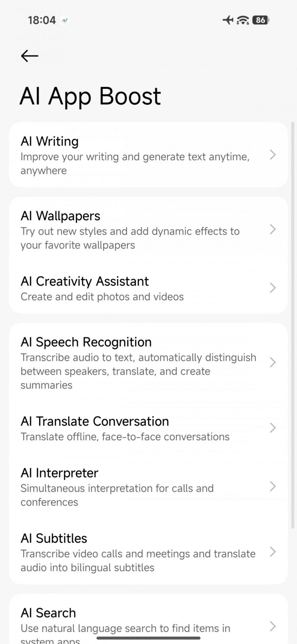
Task: Tap the AI Interpreter chevron arrow
Action: click(273, 486)
